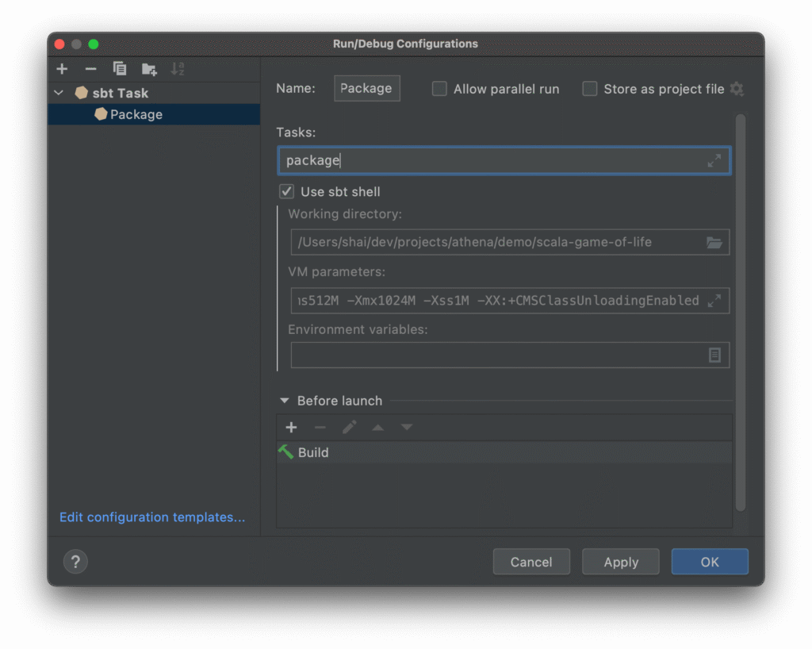This screenshot has height=649, width=812.
Task: Remove the selected Package configuration
Action: pos(90,69)
